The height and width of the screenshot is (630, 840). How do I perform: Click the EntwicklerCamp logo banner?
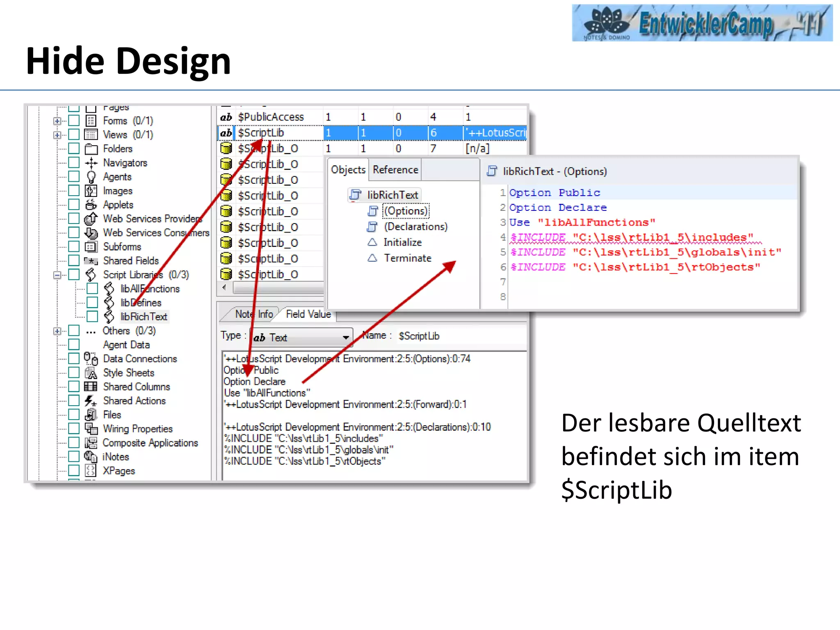tap(702, 23)
